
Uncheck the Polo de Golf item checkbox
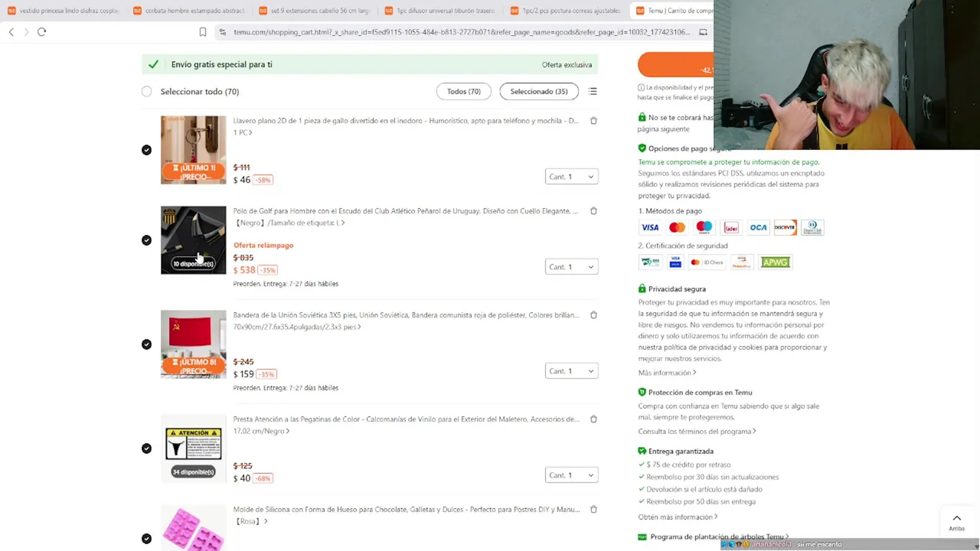(x=146, y=240)
